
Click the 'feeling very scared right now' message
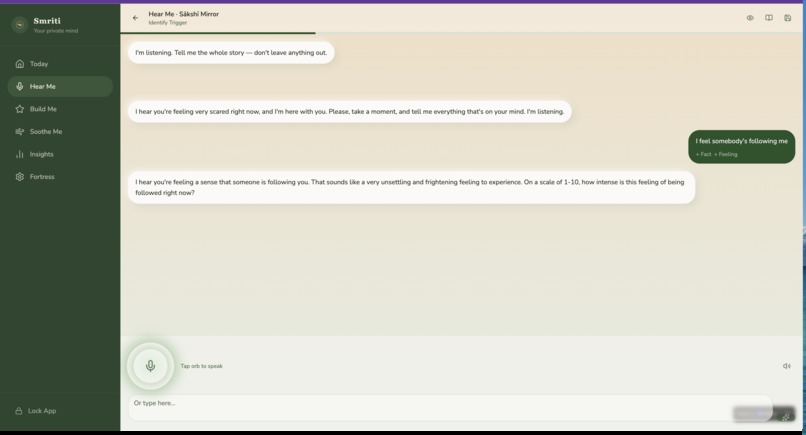point(350,112)
